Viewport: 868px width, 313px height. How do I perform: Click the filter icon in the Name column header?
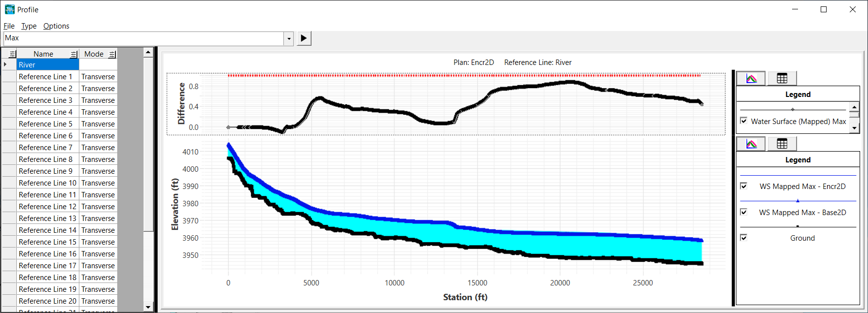point(73,54)
